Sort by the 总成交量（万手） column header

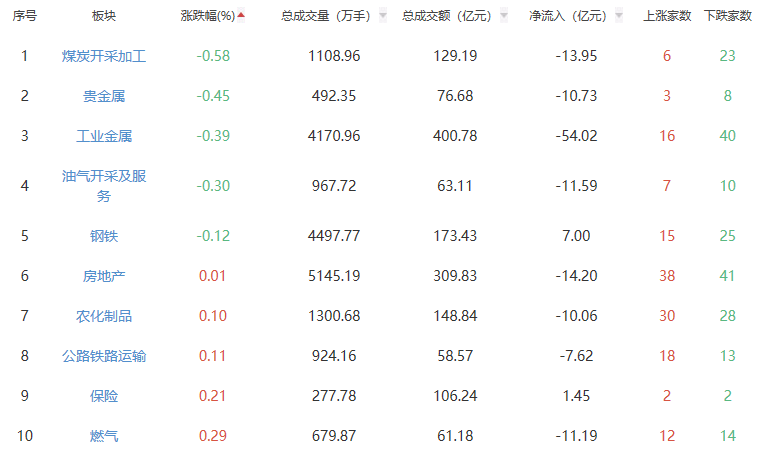tap(324, 16)
